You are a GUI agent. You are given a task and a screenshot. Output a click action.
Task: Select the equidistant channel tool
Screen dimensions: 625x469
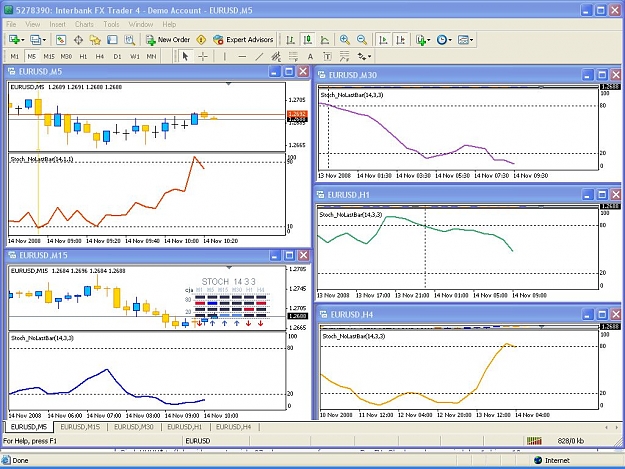click(276, 57)
